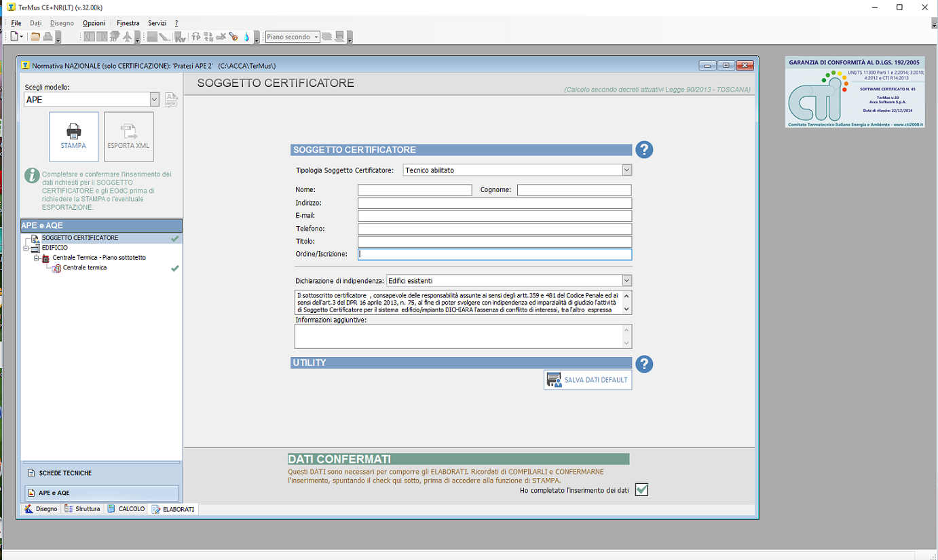Screen dimensions: 938x560
Task: Open help for the Utility section
Action: 643,364
